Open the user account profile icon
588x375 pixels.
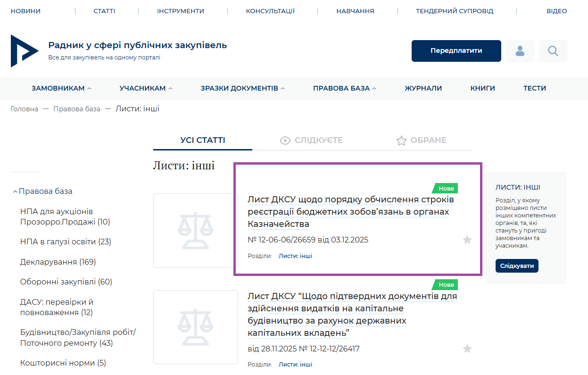520,51
